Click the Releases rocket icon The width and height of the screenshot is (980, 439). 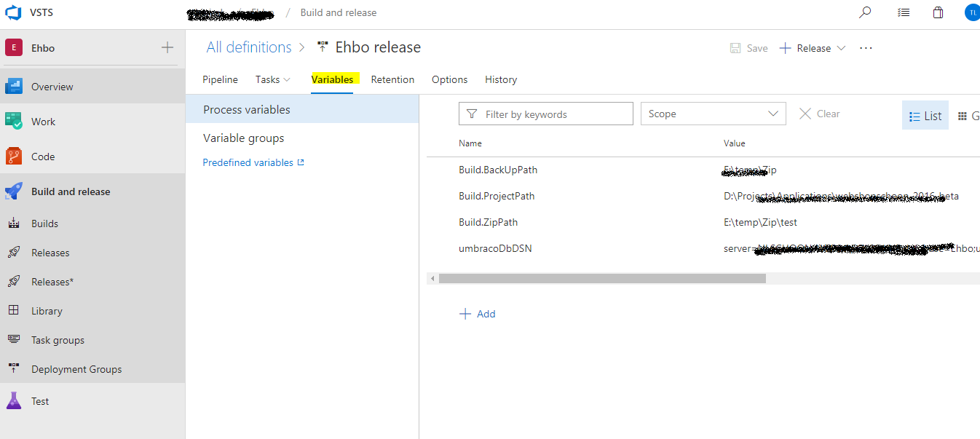tap(14, 253)
